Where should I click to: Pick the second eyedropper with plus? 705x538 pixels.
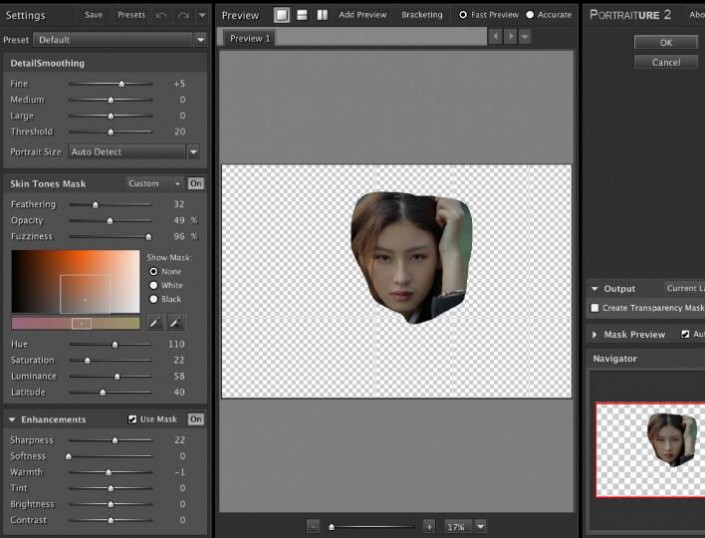(175, 323)
